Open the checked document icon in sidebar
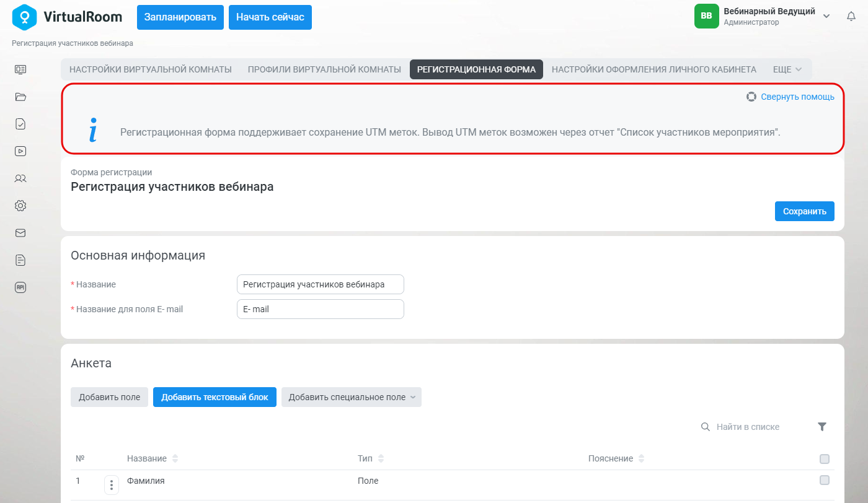Screen dimensions: 868x503 pyautogui.click(x=20, y=124)
